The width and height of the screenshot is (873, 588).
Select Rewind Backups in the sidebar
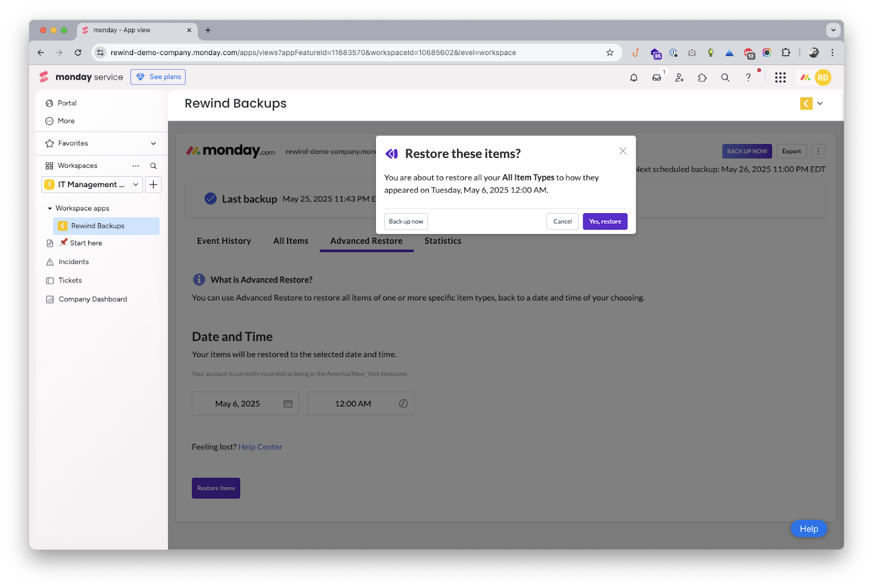tap(106, 226)
